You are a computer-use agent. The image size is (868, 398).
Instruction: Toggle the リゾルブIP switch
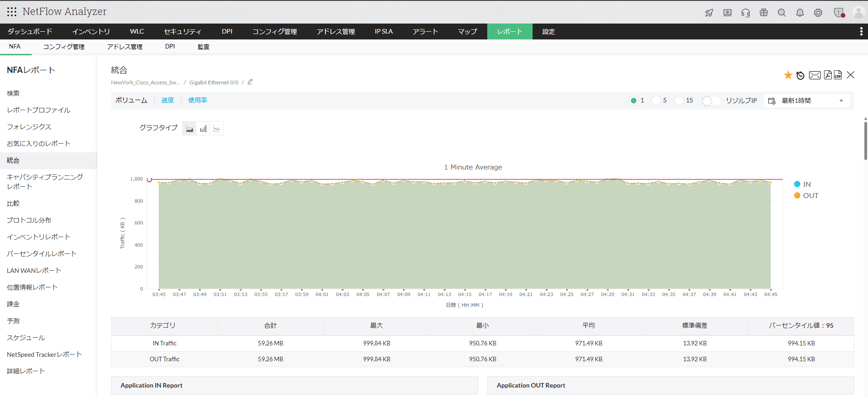click(x=711, y=101)
